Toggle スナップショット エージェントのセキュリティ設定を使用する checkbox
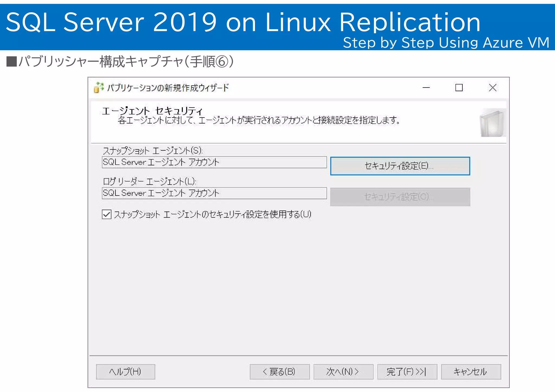 tap(107, 214)
